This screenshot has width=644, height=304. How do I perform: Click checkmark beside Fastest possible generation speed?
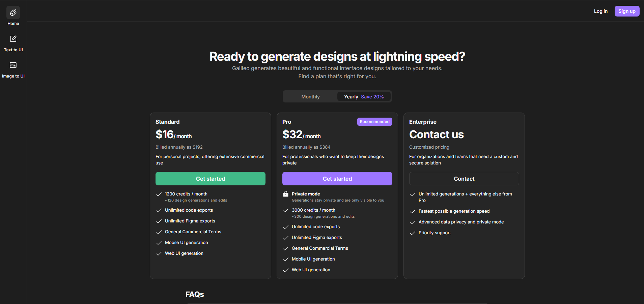(x=413, y=212)
